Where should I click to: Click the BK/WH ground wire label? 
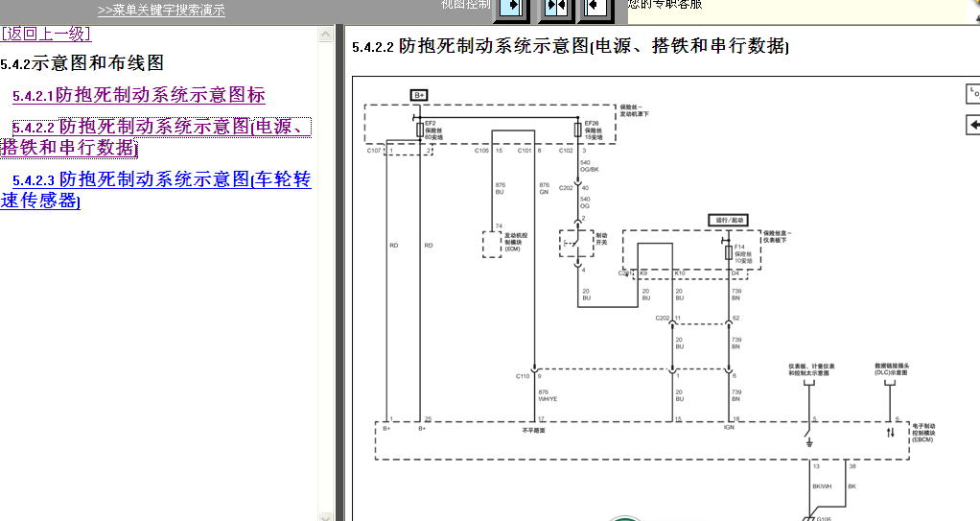(x=822, y=485)
